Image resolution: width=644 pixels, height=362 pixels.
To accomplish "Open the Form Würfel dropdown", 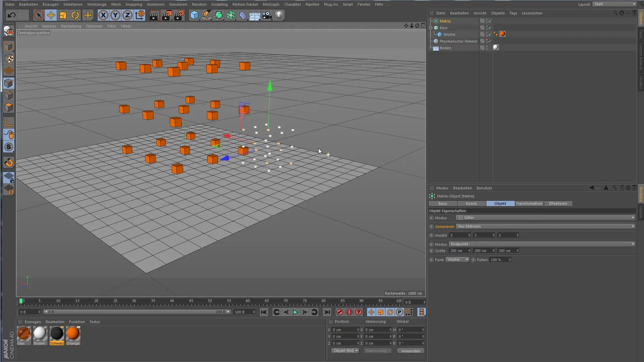I will tap(457, 260).
